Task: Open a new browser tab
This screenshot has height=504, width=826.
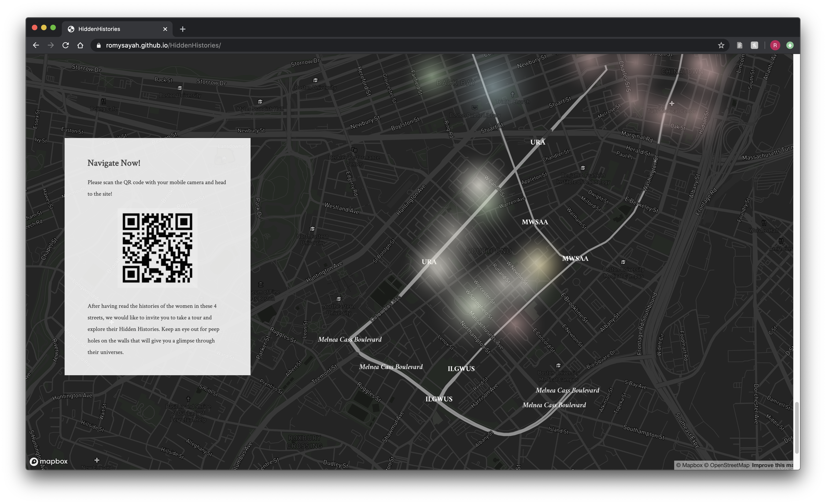Action: click(182, 29)
